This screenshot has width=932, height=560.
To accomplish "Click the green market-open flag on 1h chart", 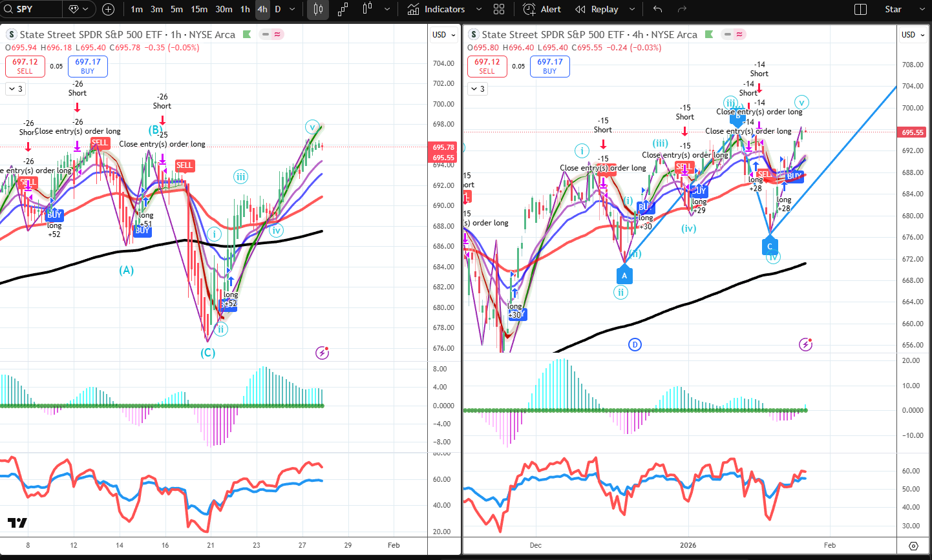I will click(x=247, y=34).
